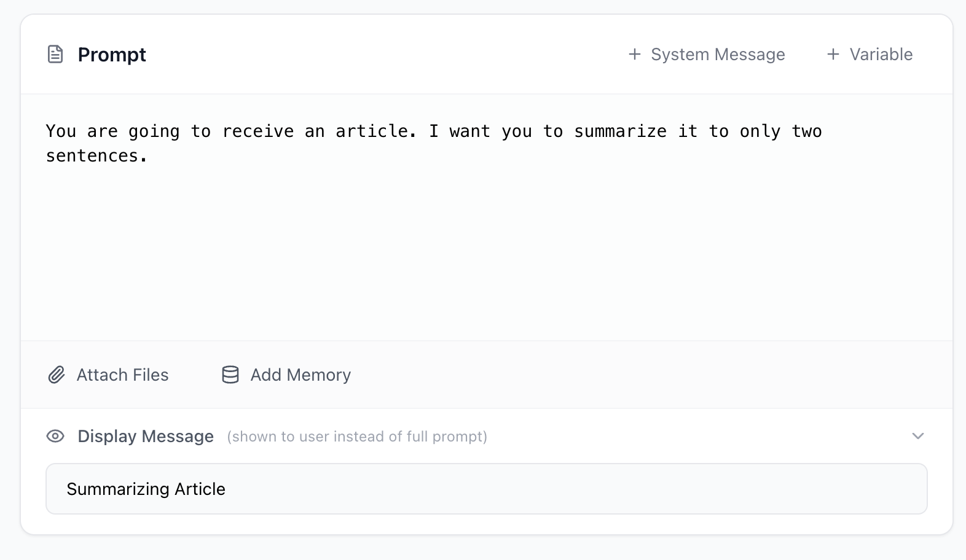Click the eye icon beside Display Message

[55, 436]
